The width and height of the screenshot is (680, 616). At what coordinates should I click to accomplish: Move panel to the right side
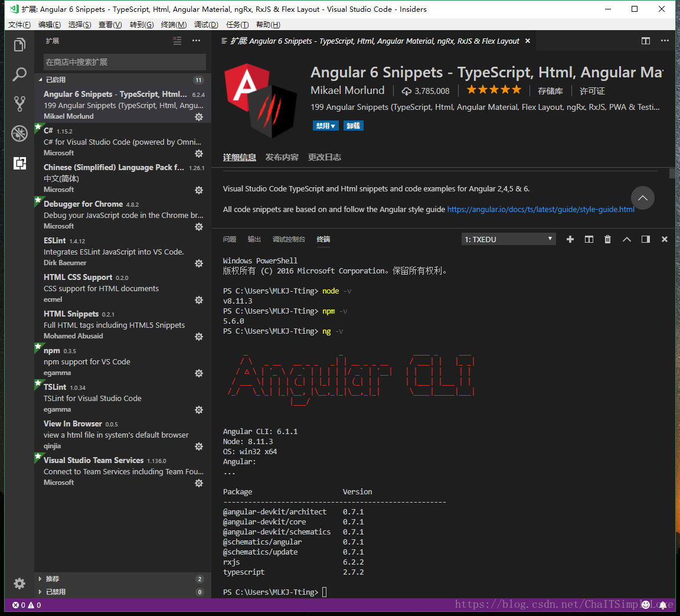(646, 239)
